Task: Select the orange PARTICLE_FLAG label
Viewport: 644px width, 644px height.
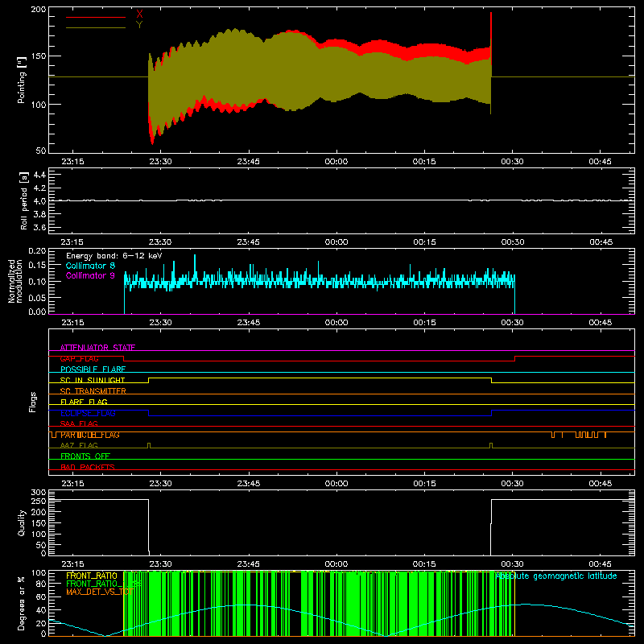Action: point(90,435)
